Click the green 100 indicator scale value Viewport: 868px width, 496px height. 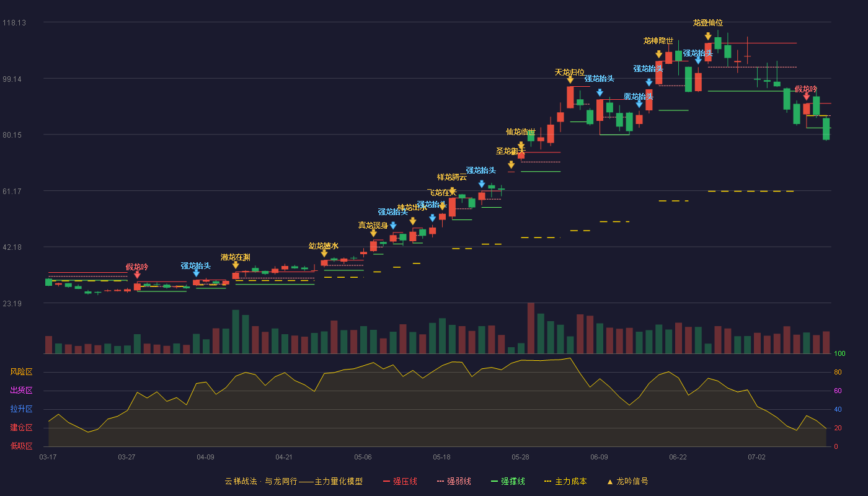tap(839, 354)
